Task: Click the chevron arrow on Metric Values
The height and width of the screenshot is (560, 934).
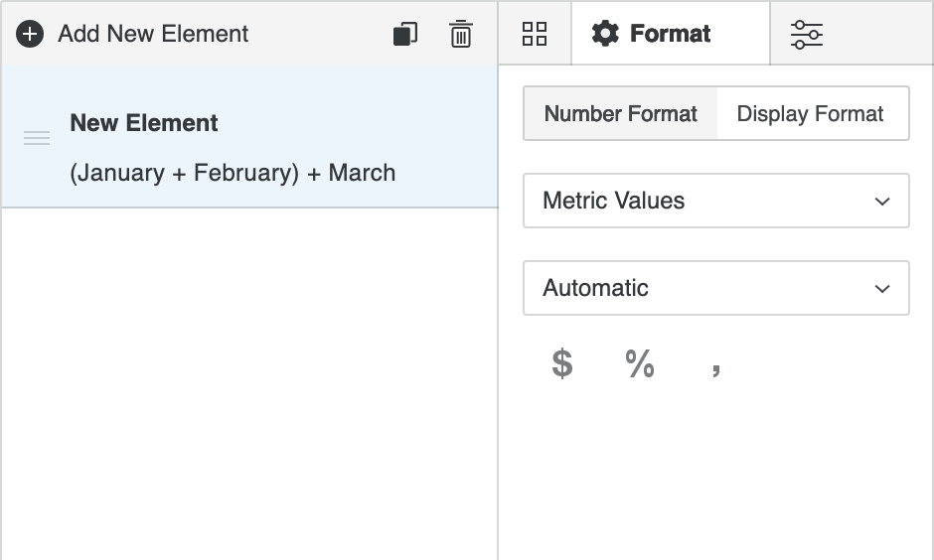Action: 881,202
